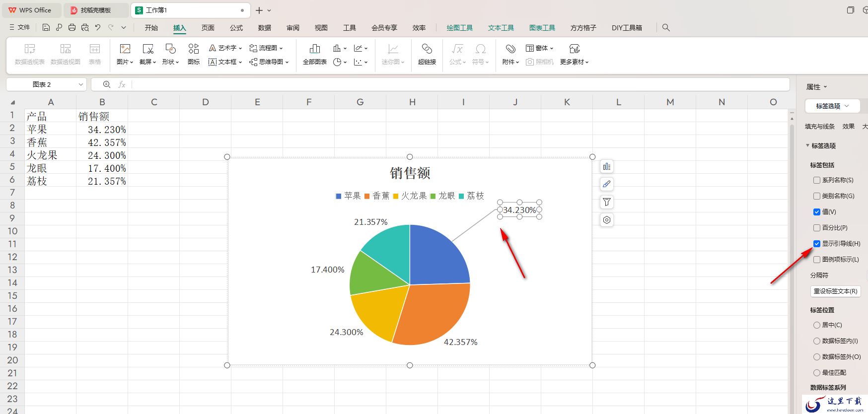Open quick access toolbar customize arrow
Viewport: 868px width, 414px height.
tap(124, 28)
